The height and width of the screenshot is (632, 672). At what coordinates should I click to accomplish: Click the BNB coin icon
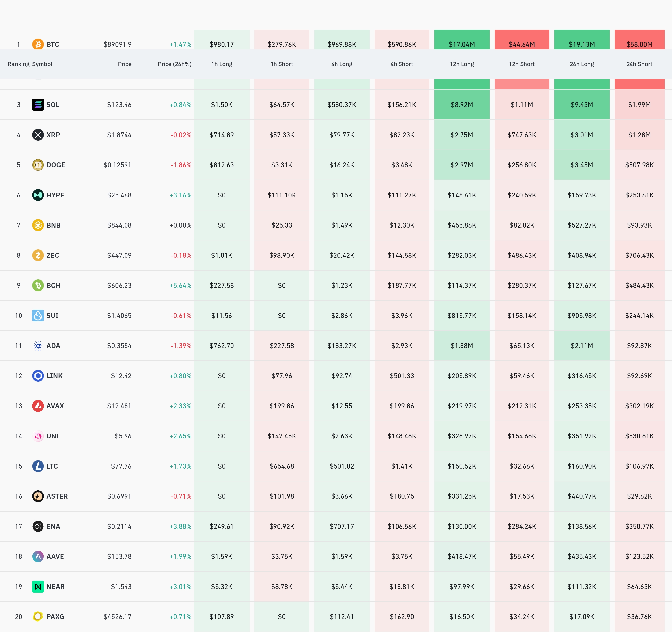pos(38,225)
